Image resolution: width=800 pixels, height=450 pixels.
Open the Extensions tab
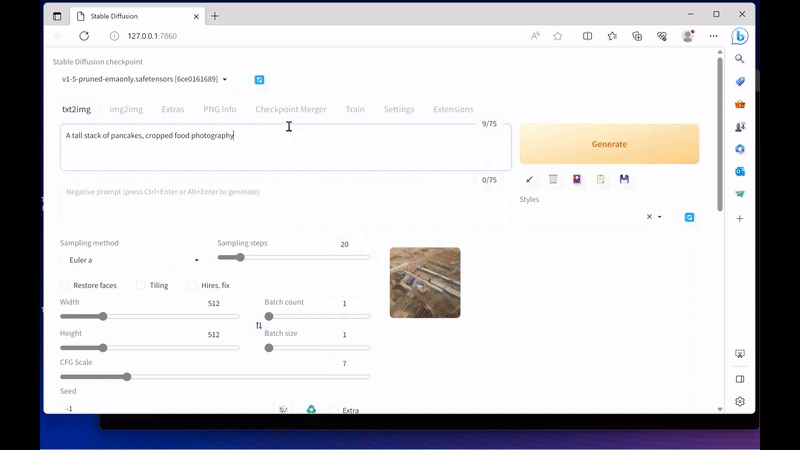(x=453, y=109)
